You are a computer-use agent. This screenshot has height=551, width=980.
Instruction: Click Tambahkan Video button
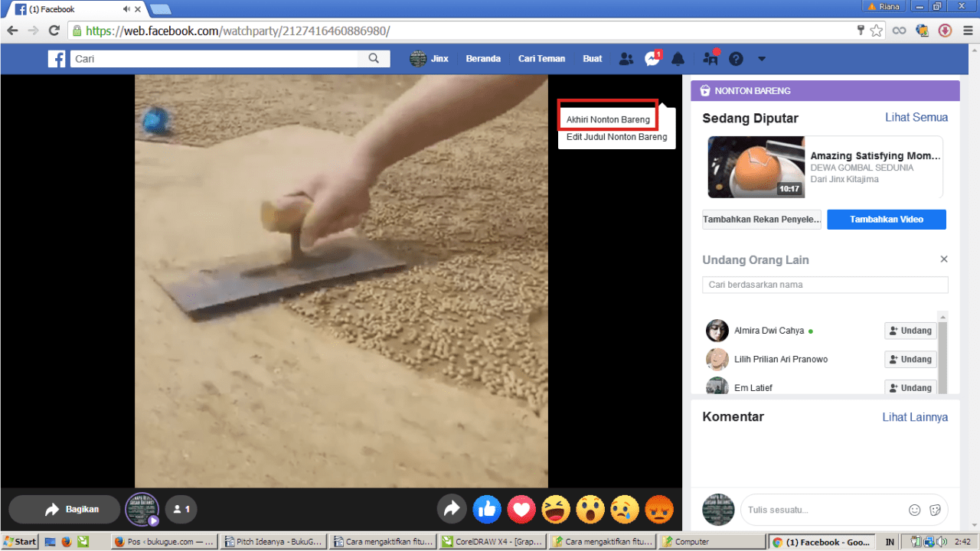[887, 219]
